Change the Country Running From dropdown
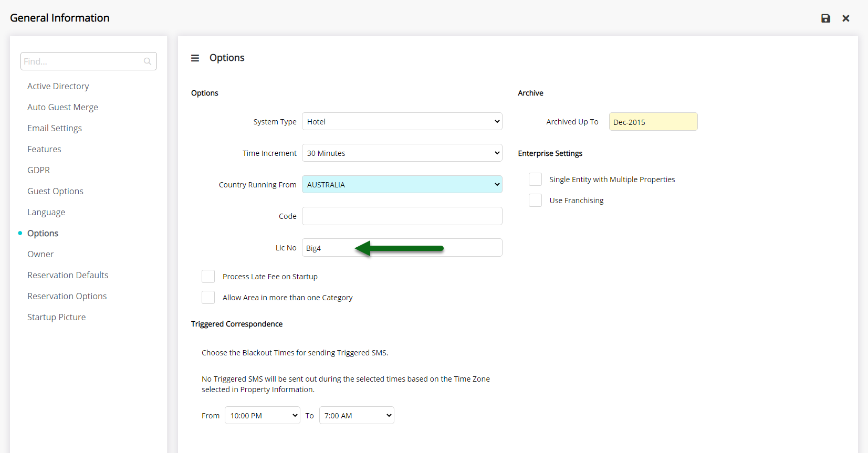The height and width of the screenshot is (453, 868). [402, 184]
